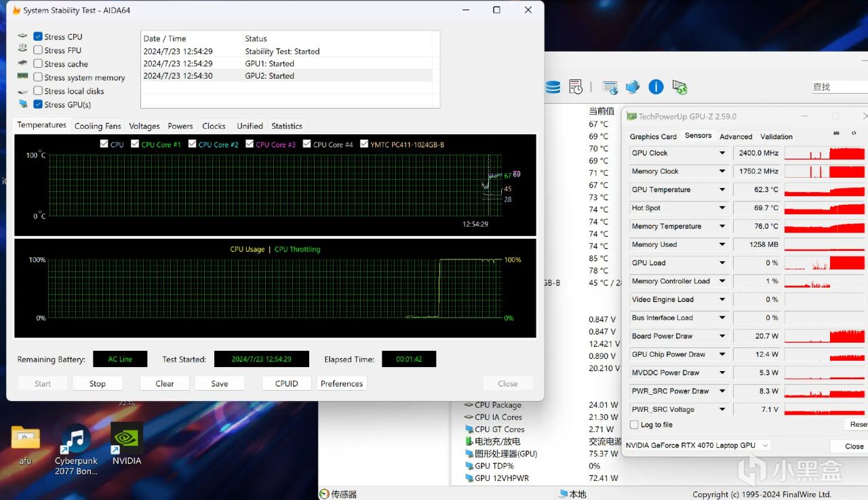868x500 pixels.
Task: Open the Graphics Card tab in GPU-Z
Action: pos(653,136)
